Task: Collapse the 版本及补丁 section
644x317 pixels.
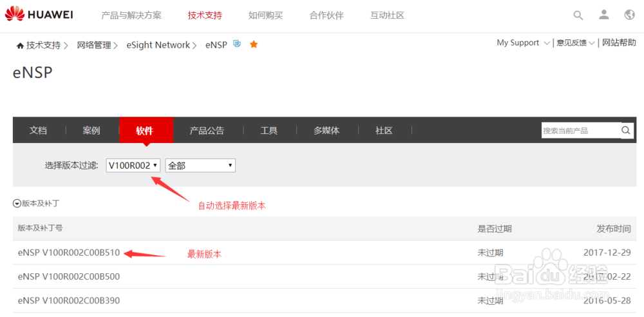Action: (x=17, y=203)
